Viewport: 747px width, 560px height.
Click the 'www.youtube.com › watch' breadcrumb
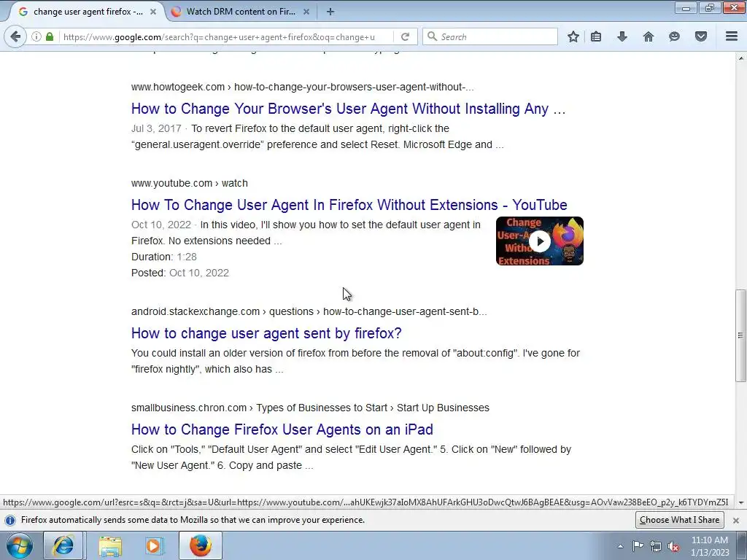190,183
